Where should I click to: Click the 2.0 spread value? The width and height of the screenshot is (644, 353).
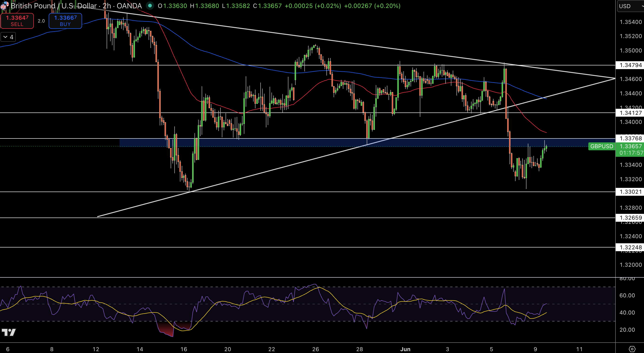[x=41, y=21]
